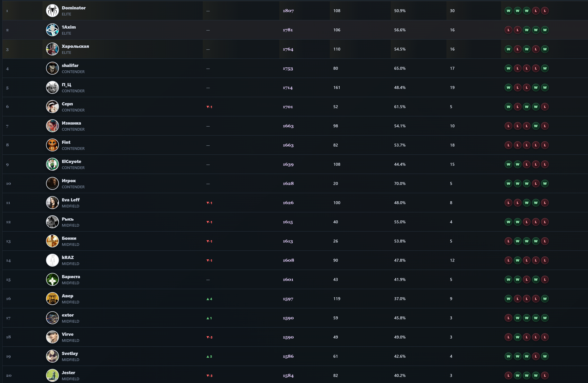
Task: Click the Virve player name
Action: 68,334
